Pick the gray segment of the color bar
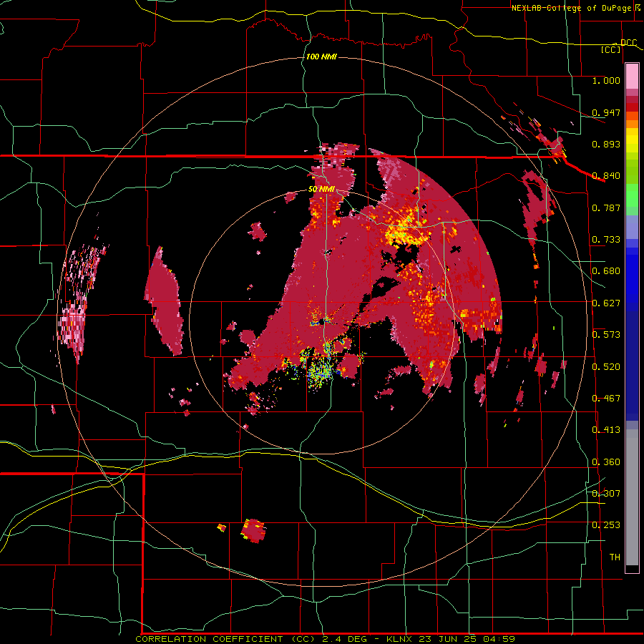 (x=632, y=497)
